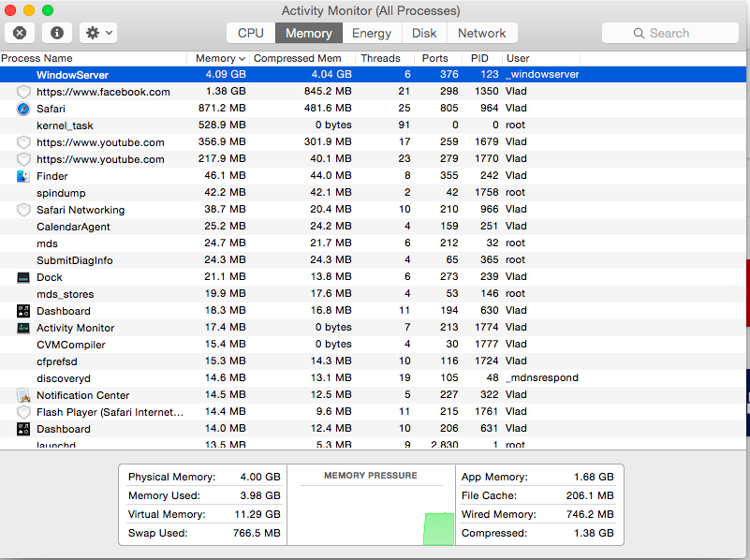Viewport: 750px width, 560px height.
Task: Click the Virtual Memory 11.29 GB value
Action: tap(257, 514)
